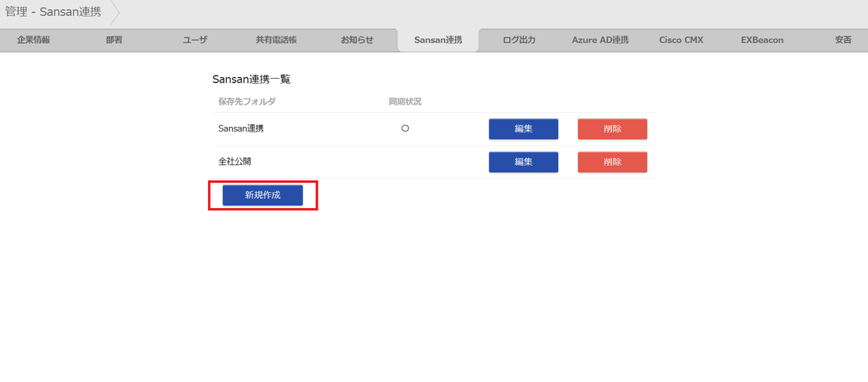Screen dimensions: 868x382
Task: Open the お知らせ tab
Action: [357, 40]
